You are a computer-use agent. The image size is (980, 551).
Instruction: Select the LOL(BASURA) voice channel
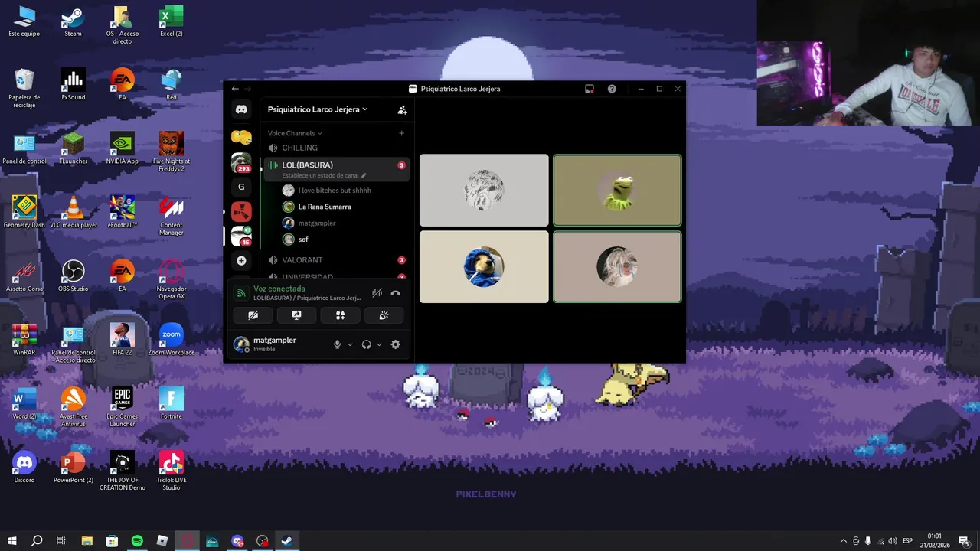click(336, 169)
